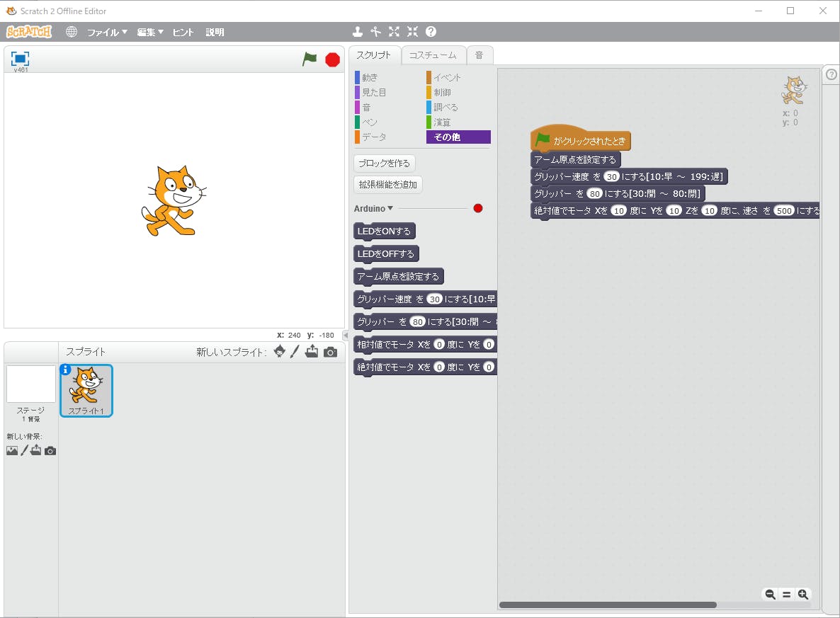Viewport: 840px width, 618px height.
Task: Select スプライト1 thumbnail in sprite list
Action: (86, 390)
